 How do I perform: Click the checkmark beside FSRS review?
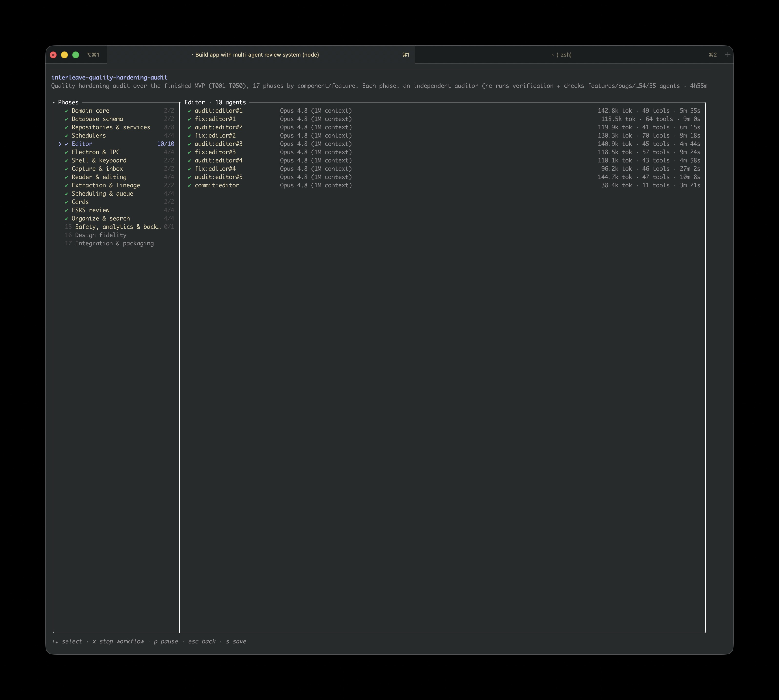coord(67,210)
